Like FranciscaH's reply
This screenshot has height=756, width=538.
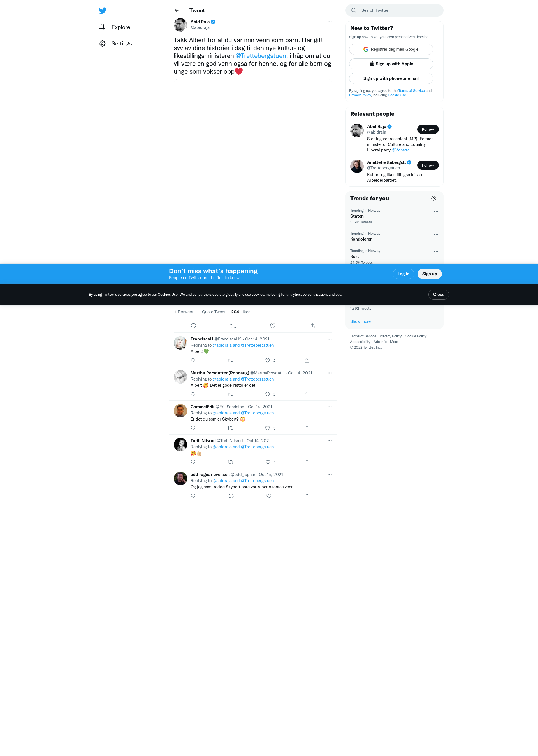click(268, 360)
